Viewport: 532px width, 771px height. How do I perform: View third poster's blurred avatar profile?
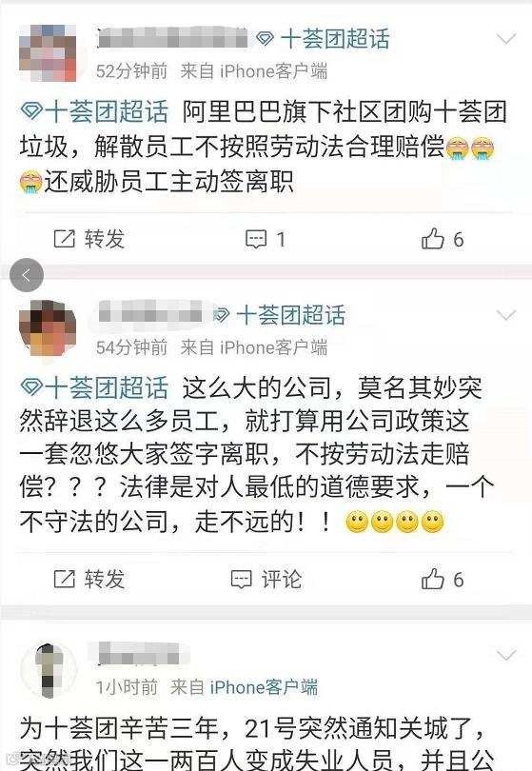tap(49, 669)
